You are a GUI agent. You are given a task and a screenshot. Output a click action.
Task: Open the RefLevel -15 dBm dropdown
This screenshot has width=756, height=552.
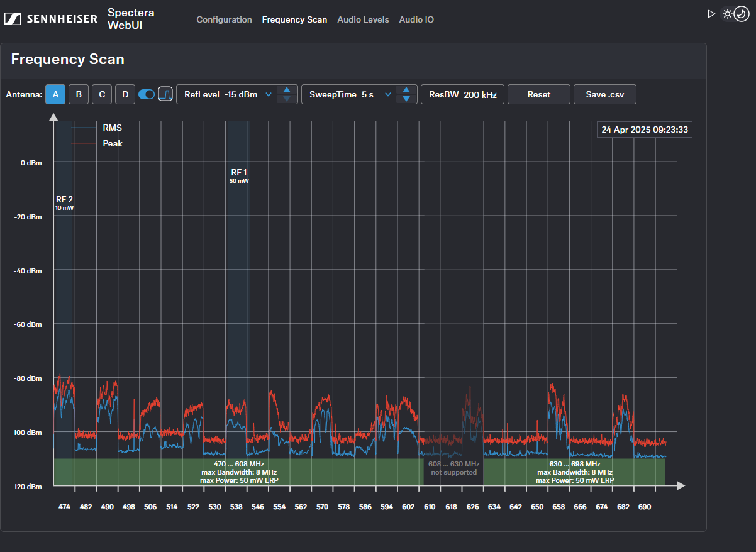(x=227, y=94)
